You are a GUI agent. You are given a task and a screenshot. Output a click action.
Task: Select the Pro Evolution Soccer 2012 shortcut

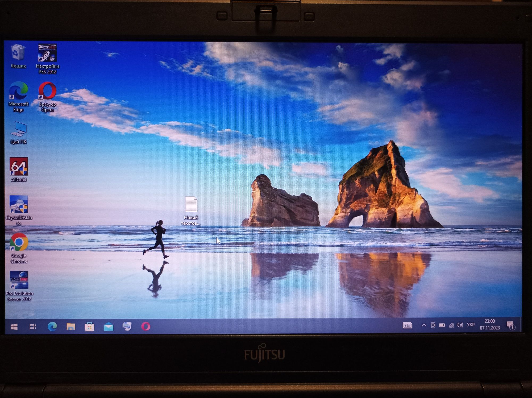tap(19, 286)
